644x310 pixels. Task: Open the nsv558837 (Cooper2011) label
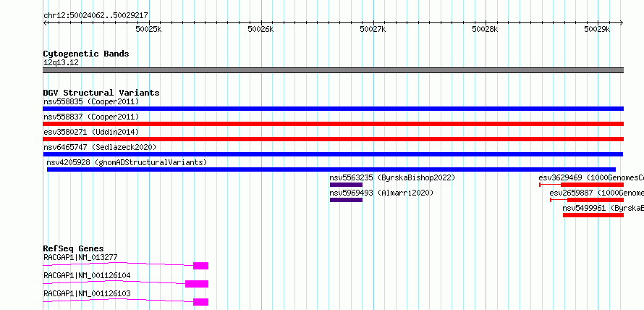(x=91, y=117)
